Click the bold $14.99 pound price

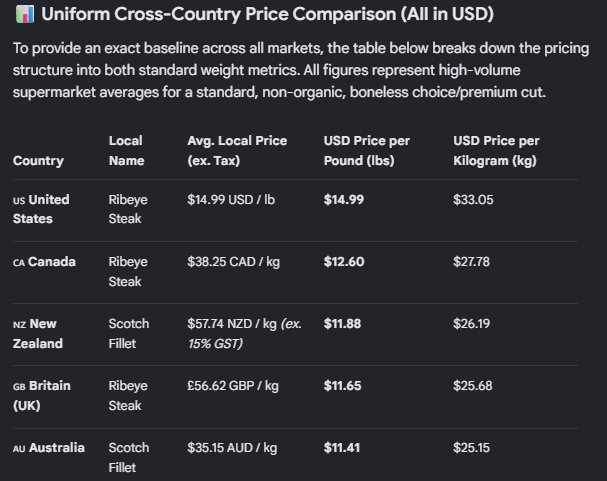pos(344,200)
